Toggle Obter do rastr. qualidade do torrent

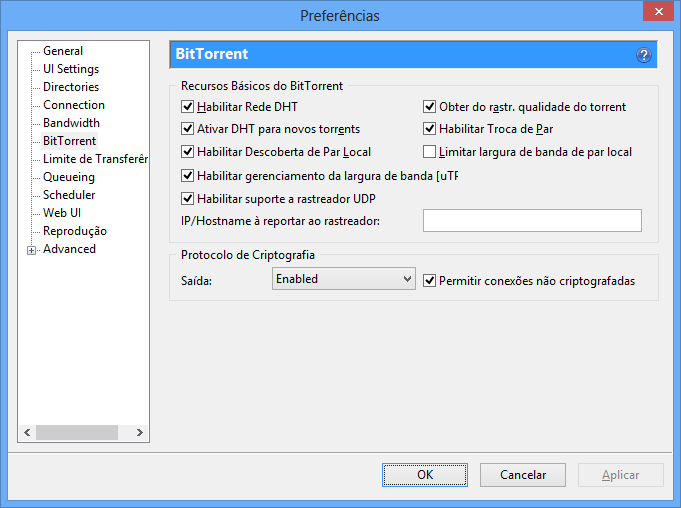pos(429,106)
